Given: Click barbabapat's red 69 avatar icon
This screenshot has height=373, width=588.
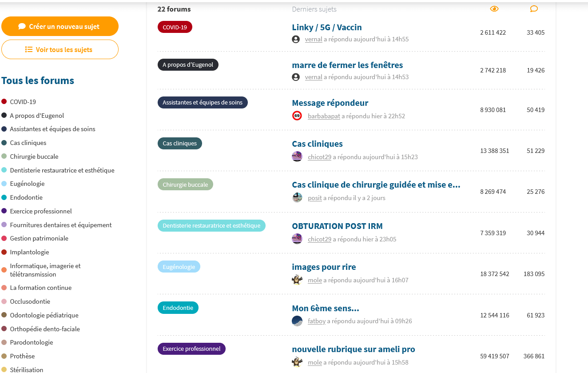Looking at the screenshot, I should 297,116.
